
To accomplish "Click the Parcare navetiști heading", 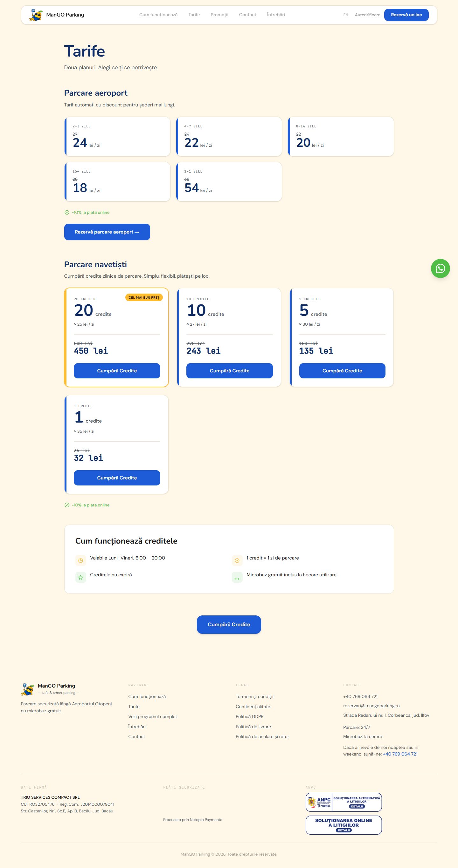I will point(95,265).
